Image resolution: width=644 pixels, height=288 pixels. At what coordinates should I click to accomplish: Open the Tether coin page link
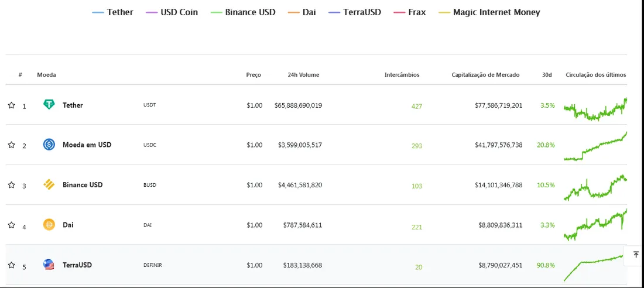click(73, 105)
